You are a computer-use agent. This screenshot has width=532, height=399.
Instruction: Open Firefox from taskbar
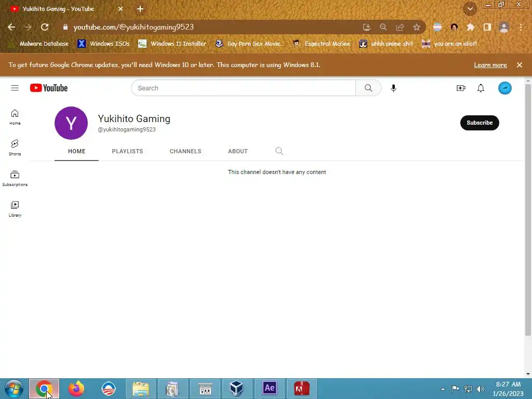(76, 389)
